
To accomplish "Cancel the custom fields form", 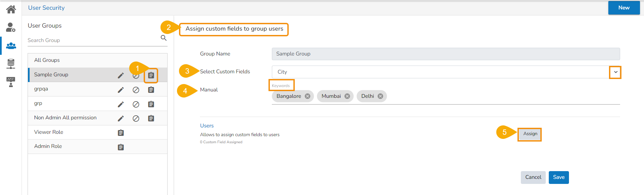I will point(533,177).
